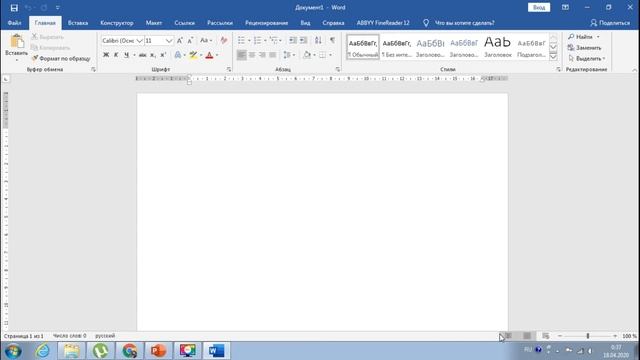
Task: Decrease font size with the small A icon
Action: click(190, 40)
